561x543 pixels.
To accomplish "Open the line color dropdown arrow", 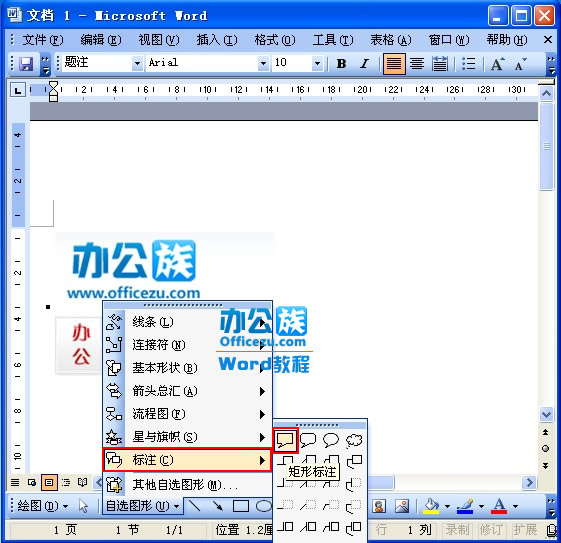I will pos(482,506).
